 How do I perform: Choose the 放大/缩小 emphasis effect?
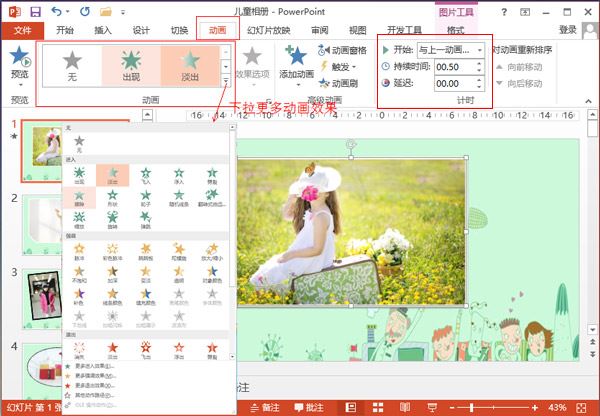pyautogui.click(x=212, y=252)
